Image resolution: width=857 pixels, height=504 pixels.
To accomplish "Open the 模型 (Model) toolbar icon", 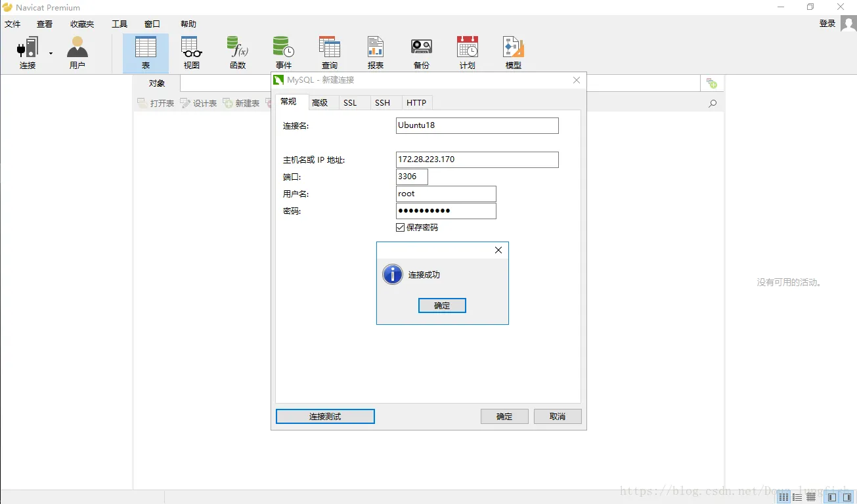I will click(x=514, y=53).
